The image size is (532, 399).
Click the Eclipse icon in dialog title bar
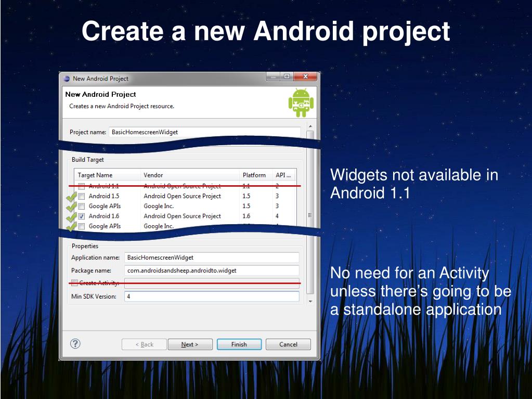[67, 79]
